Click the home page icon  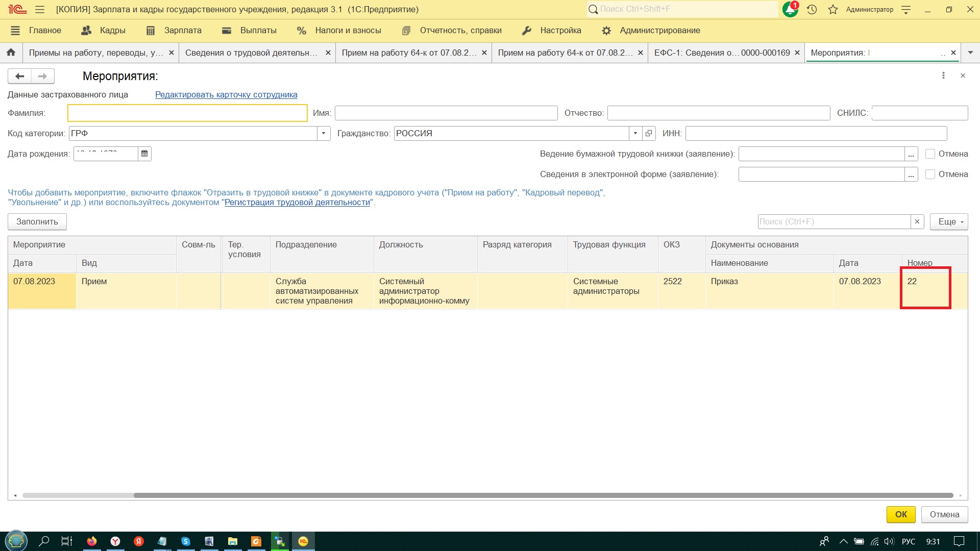point(11,53)
